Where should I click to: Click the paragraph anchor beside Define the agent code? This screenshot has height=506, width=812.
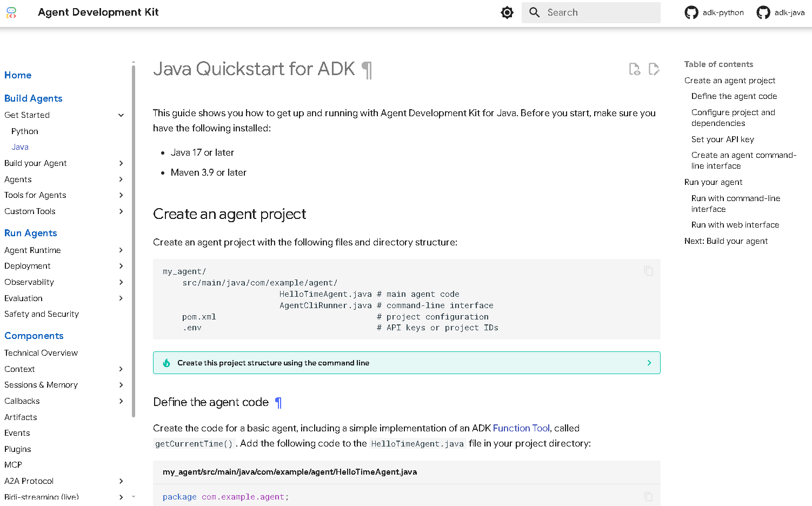coord(278,402)
